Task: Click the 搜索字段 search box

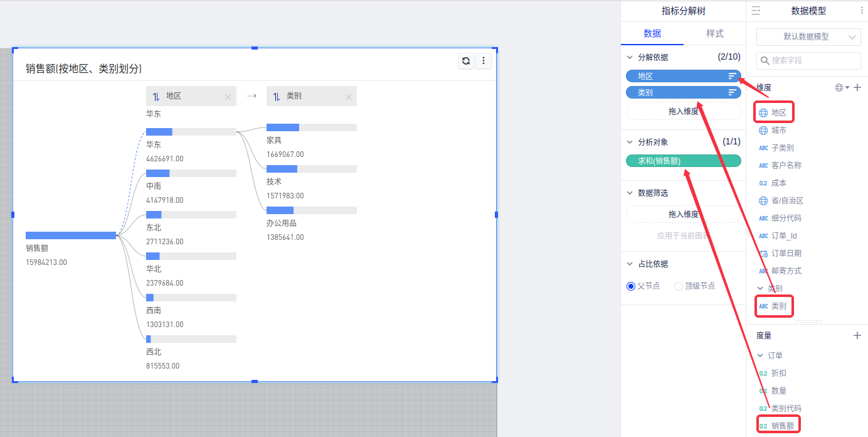Action: (x=808, y=61)
